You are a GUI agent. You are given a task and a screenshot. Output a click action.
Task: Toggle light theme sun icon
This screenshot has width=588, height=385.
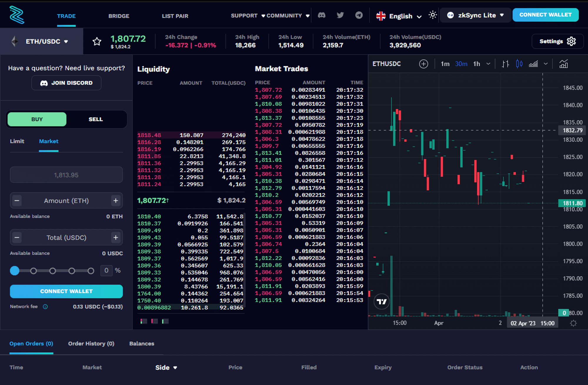(x=432, y=15)
